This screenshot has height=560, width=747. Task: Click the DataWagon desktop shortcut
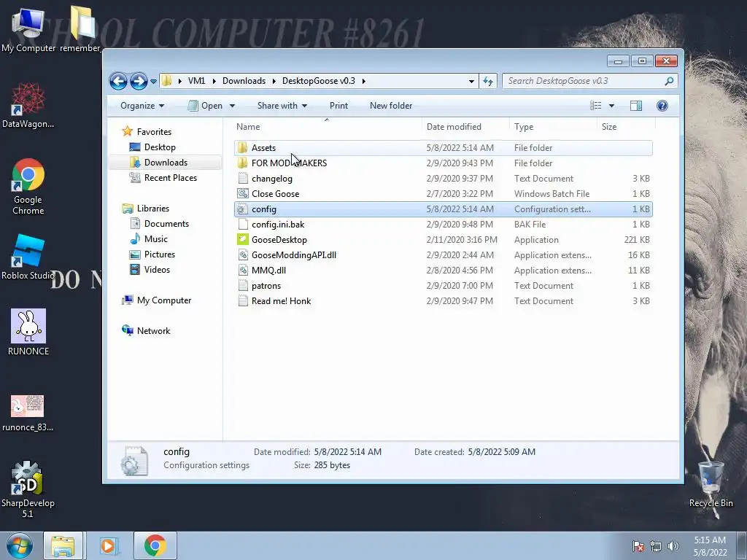coord(28,105)
